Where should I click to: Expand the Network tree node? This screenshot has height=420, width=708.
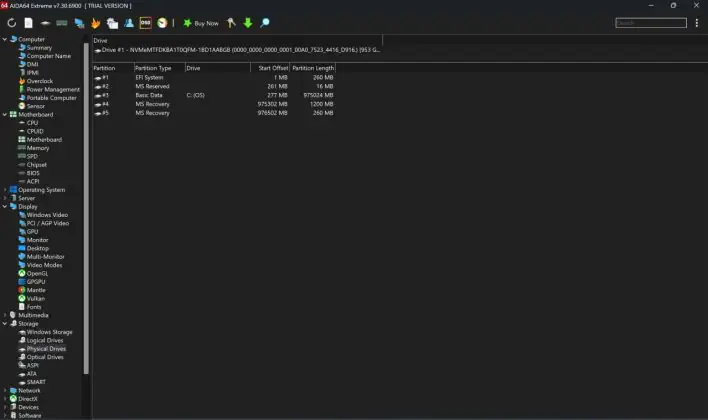click(5, 390)
